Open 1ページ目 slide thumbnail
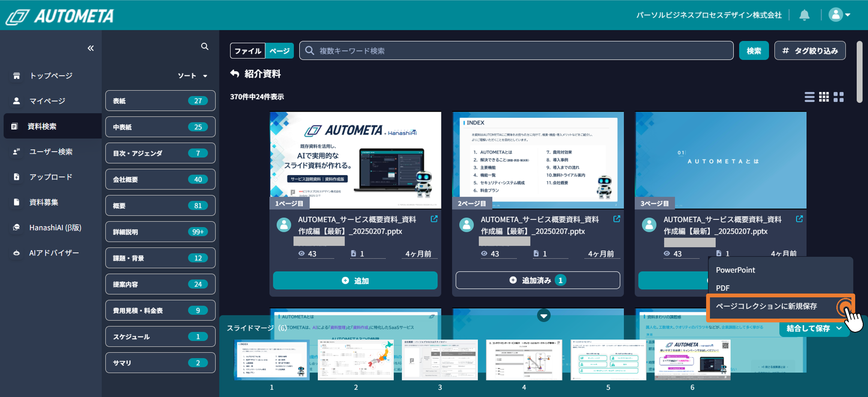The width and height of the screenshot is (868, 397). [355, 160]
